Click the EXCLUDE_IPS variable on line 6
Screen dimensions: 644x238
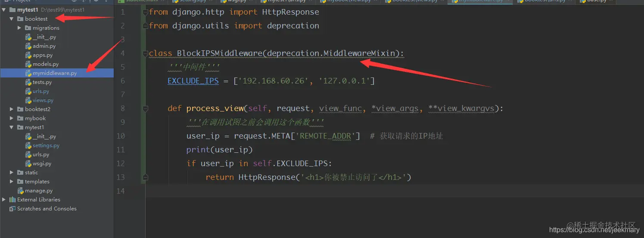[193, 81]
